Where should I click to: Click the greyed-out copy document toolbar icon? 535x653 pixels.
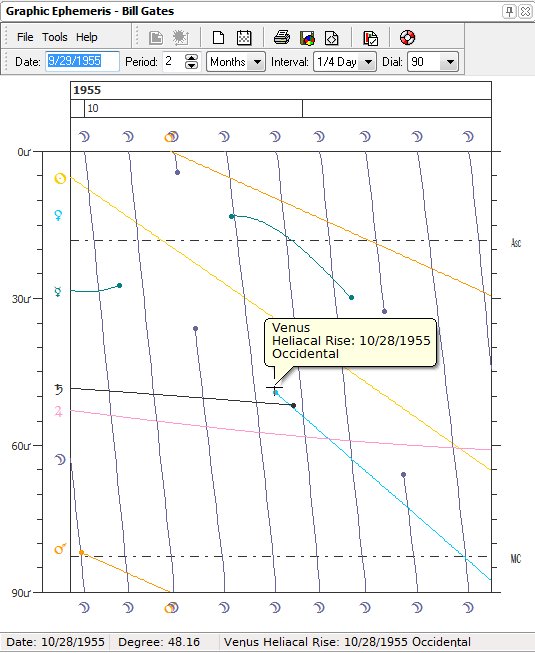[156, 37]
